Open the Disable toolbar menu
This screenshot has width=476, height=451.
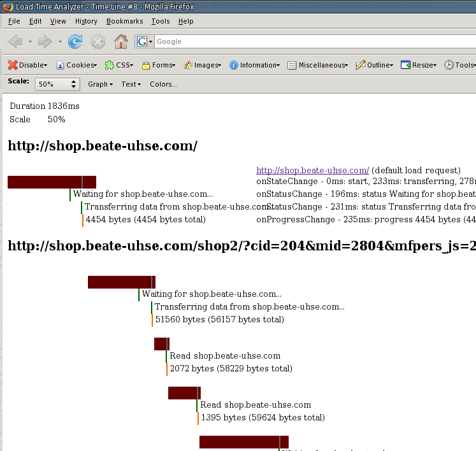tap(27, 65)
